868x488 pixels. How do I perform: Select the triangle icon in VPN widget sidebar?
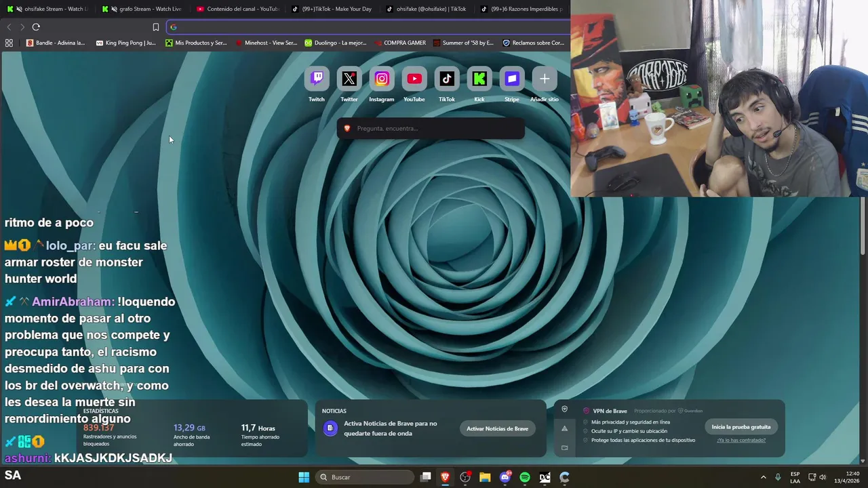(565, 428)
